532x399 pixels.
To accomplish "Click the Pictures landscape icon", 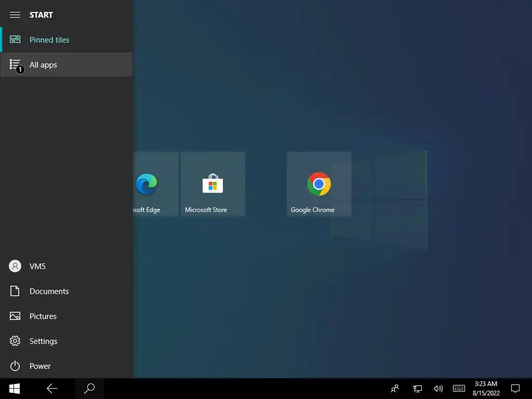I will (15, 316).
